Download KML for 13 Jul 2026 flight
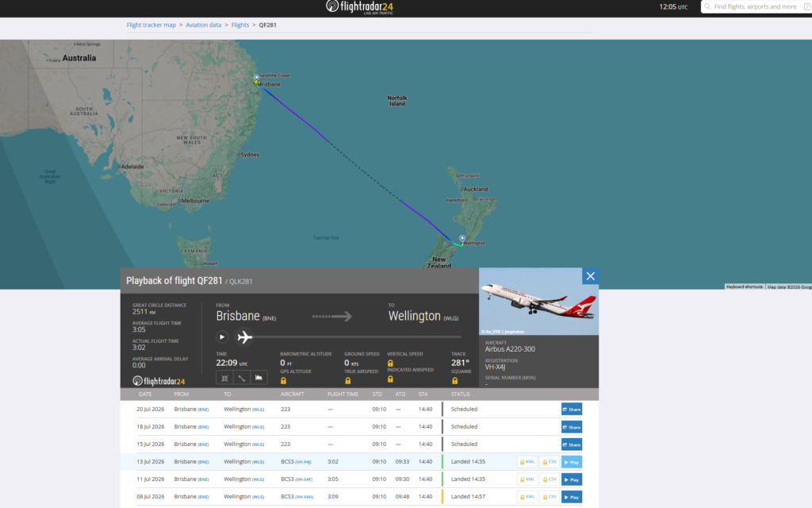The image size is (812, 508). pyautogui.click(x=527, y=462)
